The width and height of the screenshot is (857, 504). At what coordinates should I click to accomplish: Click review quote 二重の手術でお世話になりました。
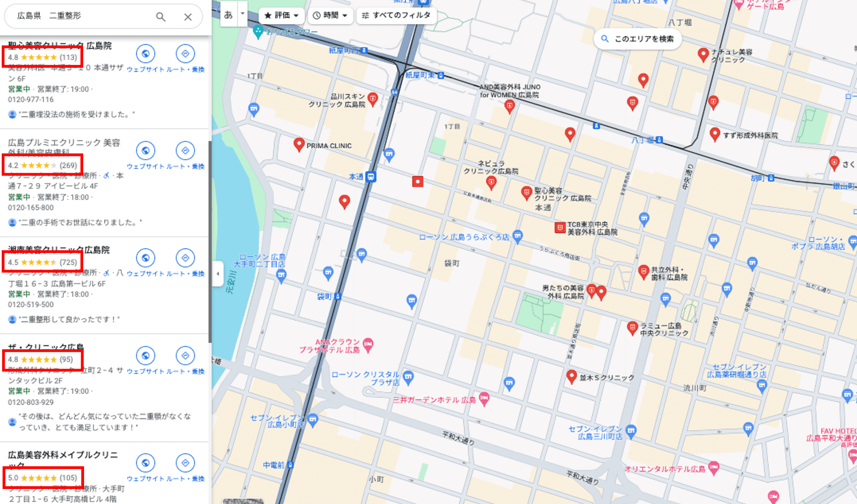pos(80,222)
